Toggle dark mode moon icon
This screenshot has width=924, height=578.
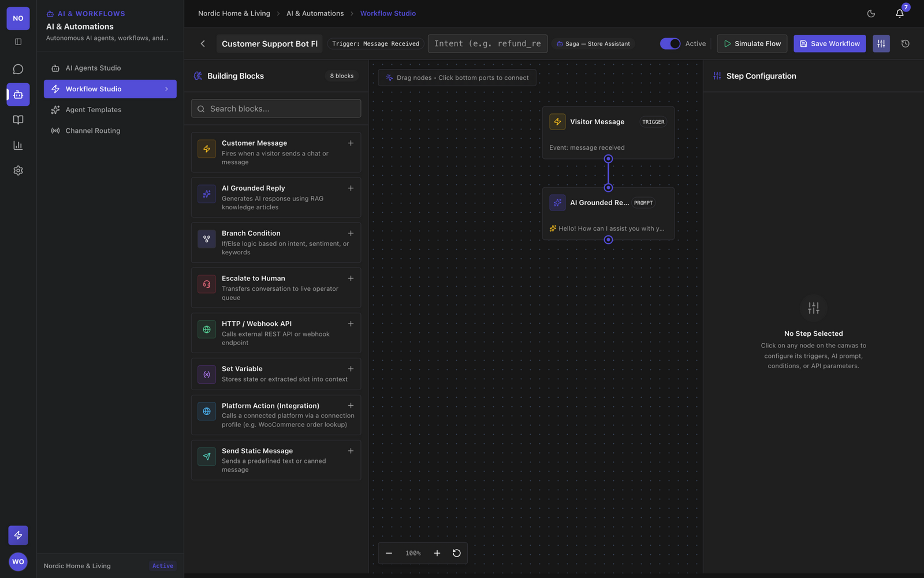tap(871, 13)
